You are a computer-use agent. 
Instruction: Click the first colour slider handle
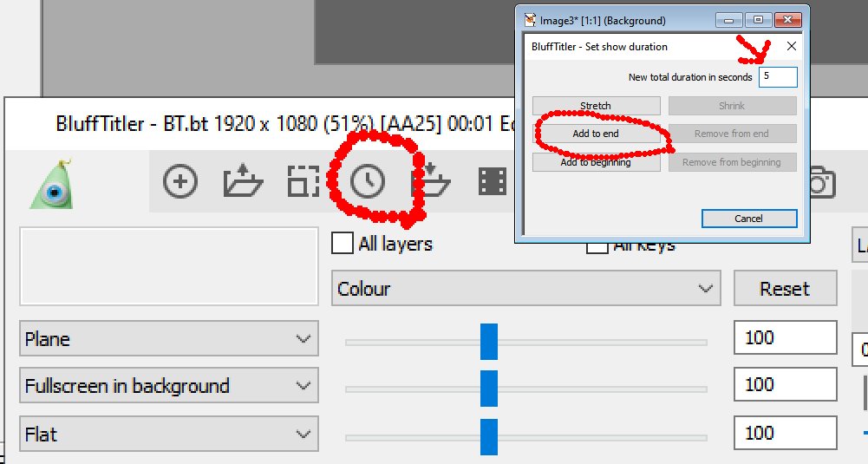pyautogui.click(x=489, y=342)
